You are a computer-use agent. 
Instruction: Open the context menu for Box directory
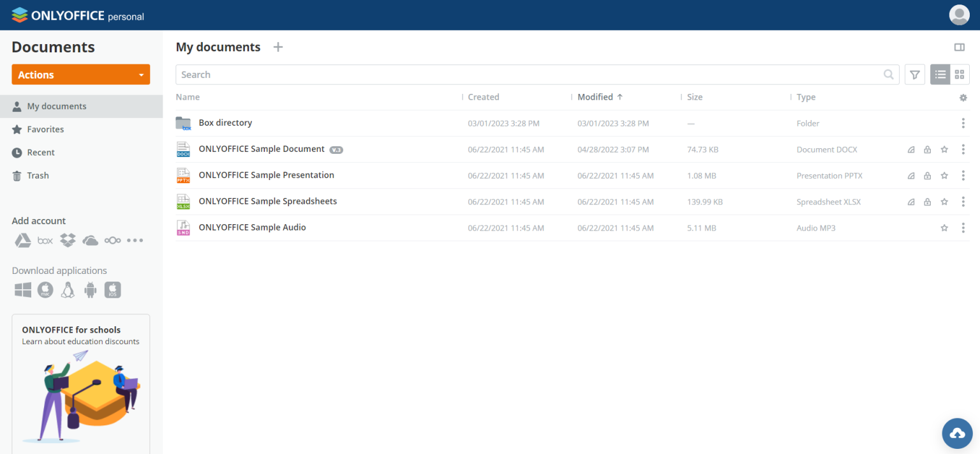(x=963, y=123)
